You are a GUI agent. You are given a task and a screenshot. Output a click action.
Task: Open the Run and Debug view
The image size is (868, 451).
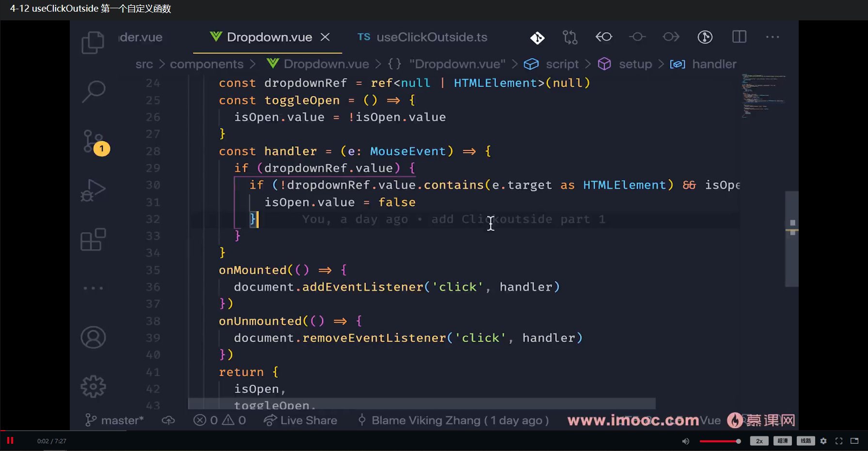click(x=93, y=190)
